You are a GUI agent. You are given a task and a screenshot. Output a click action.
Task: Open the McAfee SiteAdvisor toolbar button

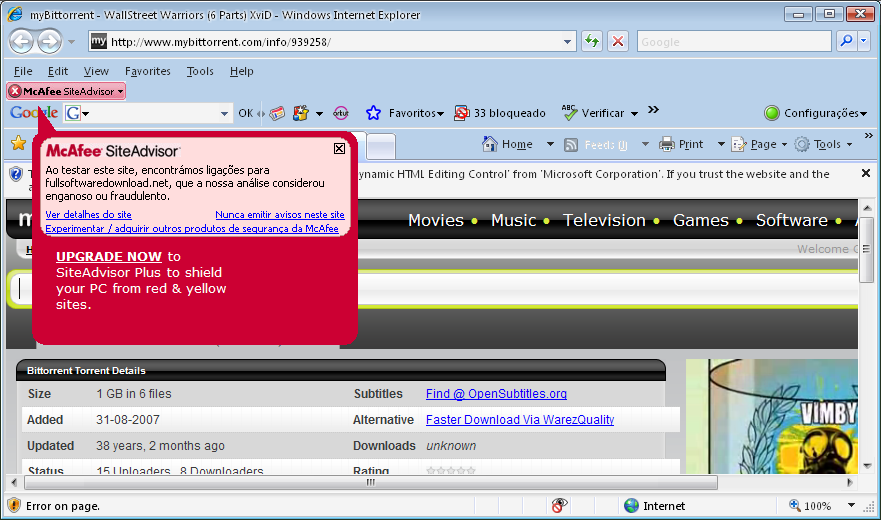(66, 91)
